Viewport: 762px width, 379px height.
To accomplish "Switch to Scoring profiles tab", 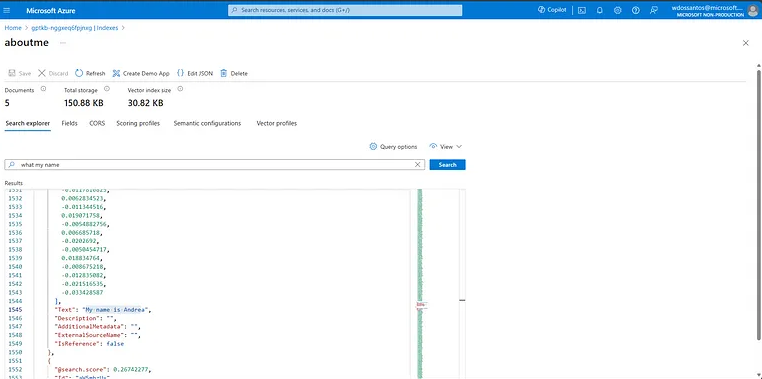I will click(138, 123).
